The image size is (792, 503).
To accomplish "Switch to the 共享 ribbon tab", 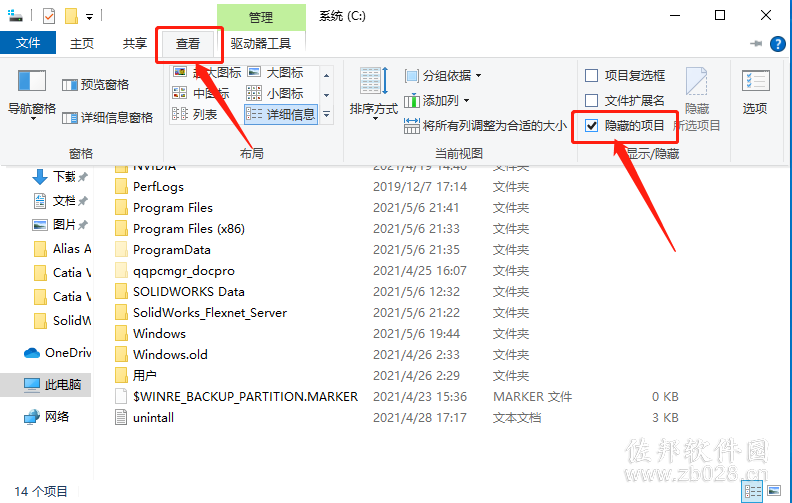I will coord(134,43).
